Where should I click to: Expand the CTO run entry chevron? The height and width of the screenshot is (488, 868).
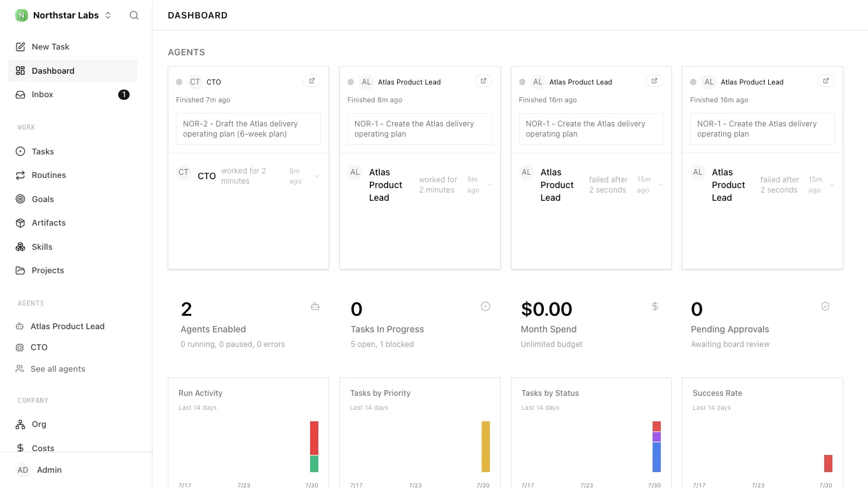point(317,176)
